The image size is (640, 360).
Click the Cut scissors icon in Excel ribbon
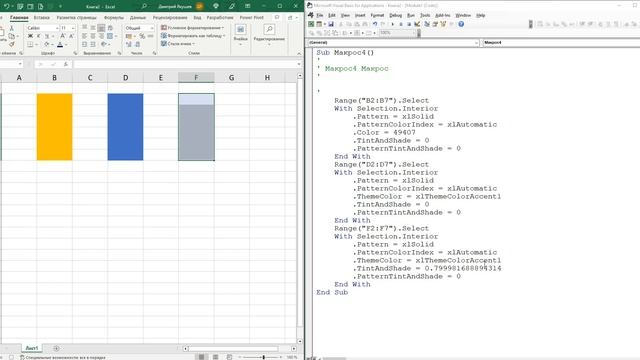point(11,28)
